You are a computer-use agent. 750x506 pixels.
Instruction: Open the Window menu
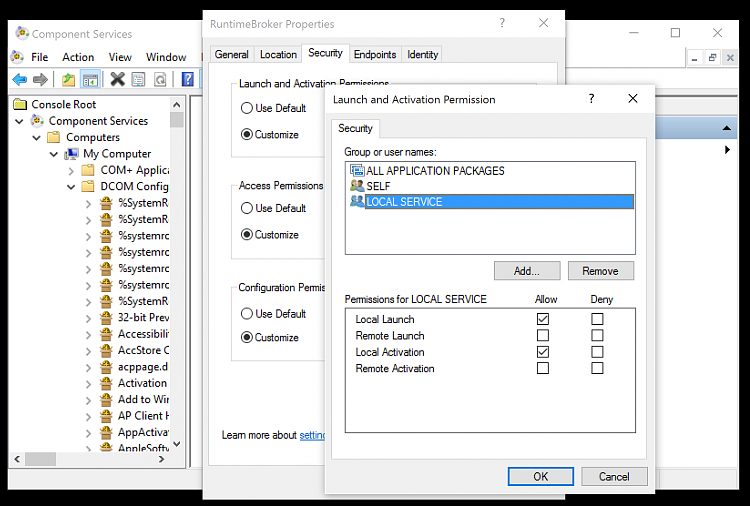[x=166, y=57]
